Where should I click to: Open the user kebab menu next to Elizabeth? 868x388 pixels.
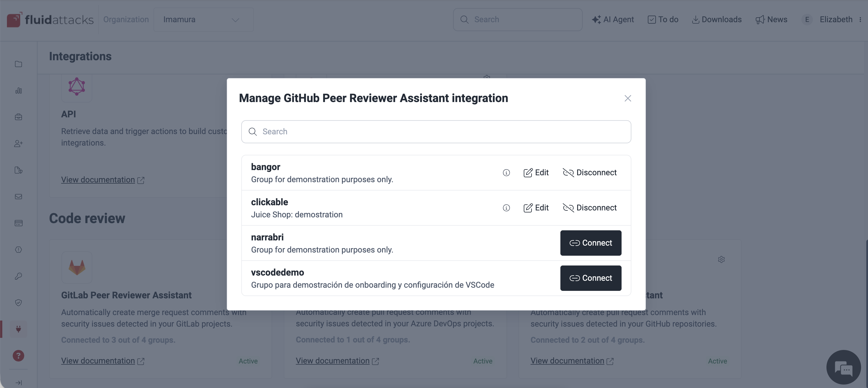[860, 20]
